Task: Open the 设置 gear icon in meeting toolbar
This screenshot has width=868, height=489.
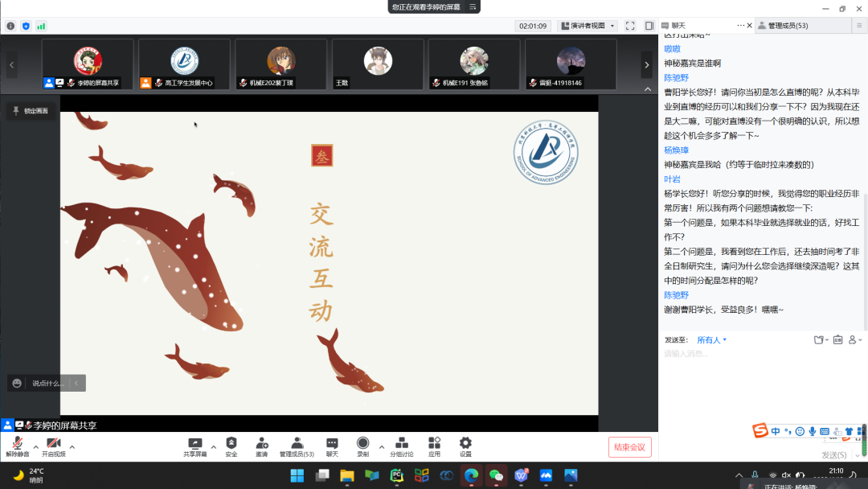Action: point(465,443)
